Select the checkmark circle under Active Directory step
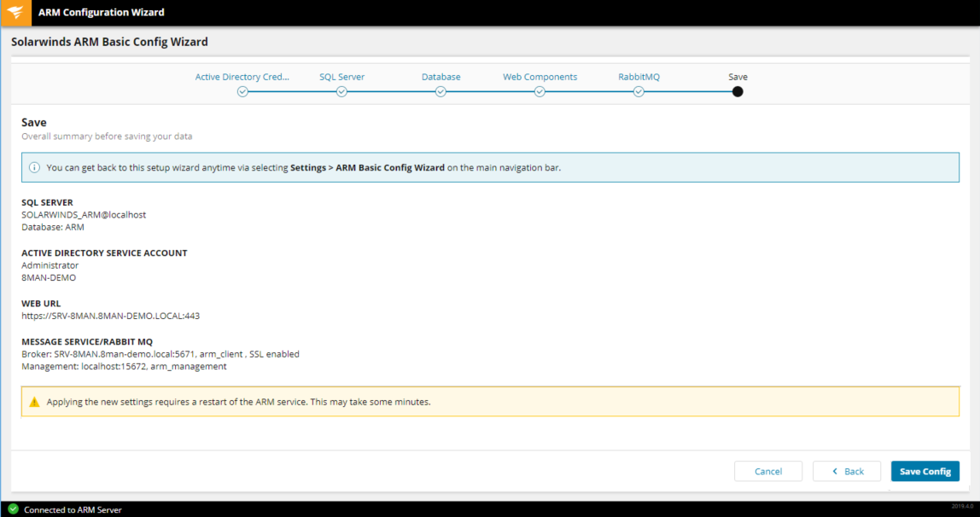Screen dimensions: 980x517 pyautogui.click(x=242, y=92)
